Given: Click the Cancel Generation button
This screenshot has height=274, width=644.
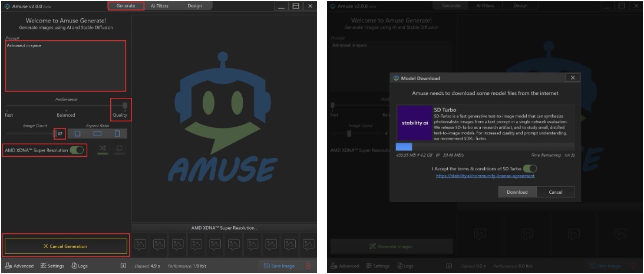Looking at the screenshot, I should coord(66,246).
